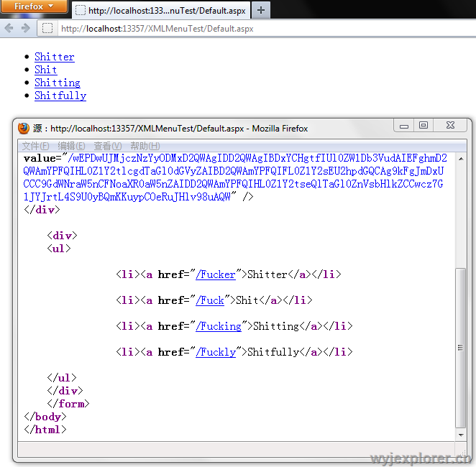Click the </form> closing tag text
Screen dimensions: 476x467
68,404
